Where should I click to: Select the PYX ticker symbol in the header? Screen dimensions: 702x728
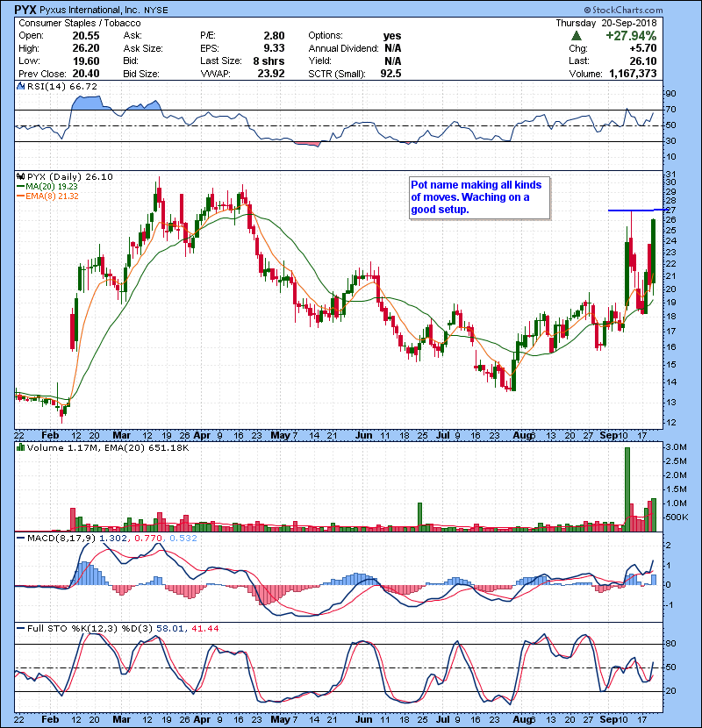pos(25,10)
